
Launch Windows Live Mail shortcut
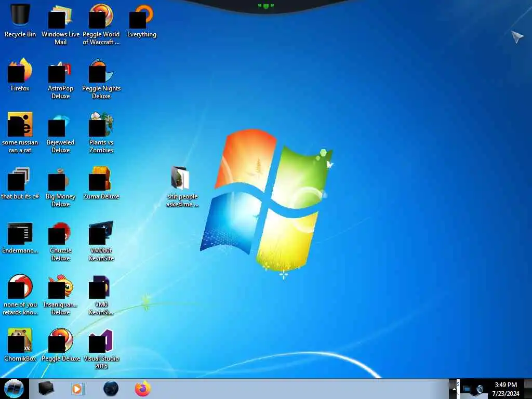tap(60, 24)
